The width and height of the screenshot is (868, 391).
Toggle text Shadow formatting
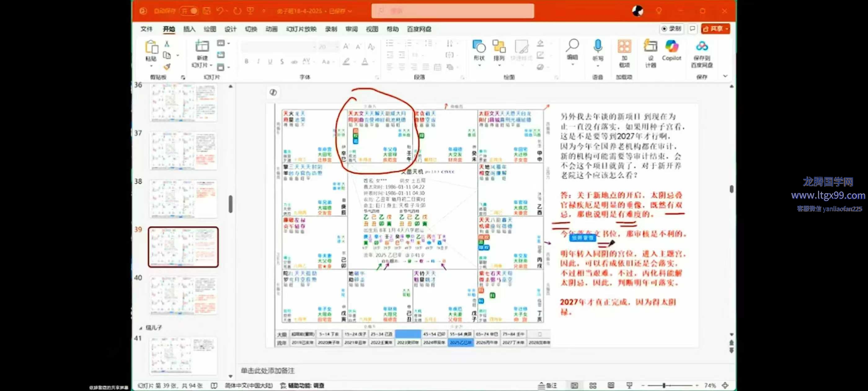282,61
